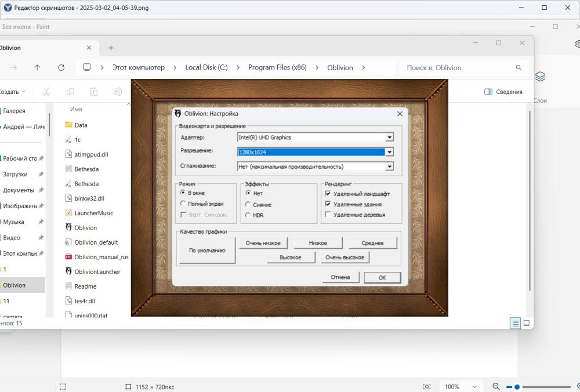Click the Cut scissors icon
The width and height of the screenshot is (580, 392).
(x=46, y=92)
